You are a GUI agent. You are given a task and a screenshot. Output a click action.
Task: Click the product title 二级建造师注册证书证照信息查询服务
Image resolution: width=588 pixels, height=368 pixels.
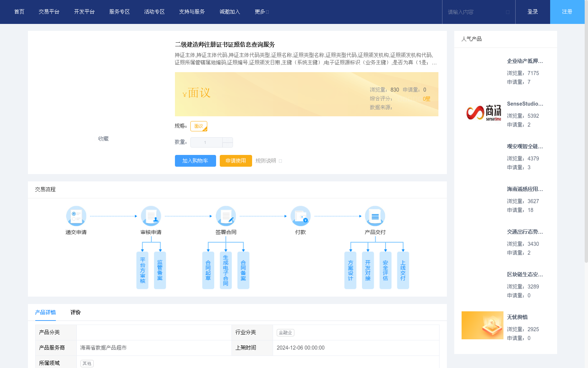click(x=225, y=45)
